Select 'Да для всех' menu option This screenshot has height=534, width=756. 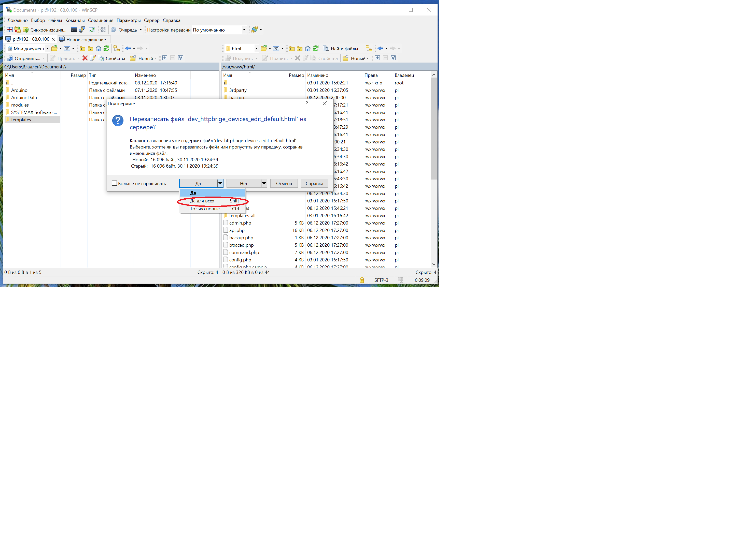[x=202, y=201]
